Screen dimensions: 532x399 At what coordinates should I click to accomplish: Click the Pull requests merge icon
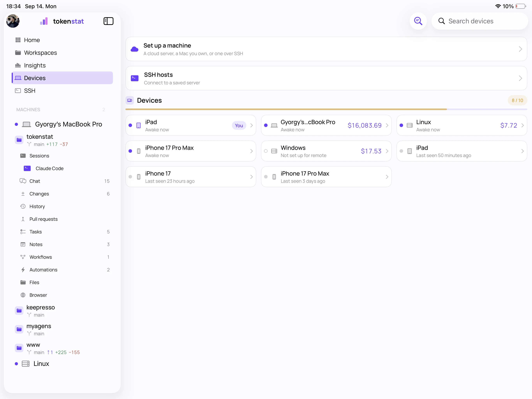(23, 219)
